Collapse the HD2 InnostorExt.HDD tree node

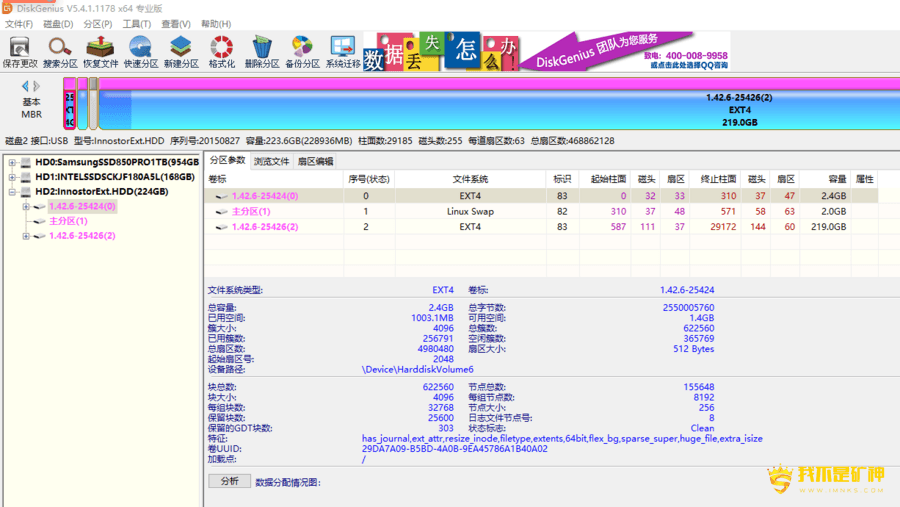11,192
